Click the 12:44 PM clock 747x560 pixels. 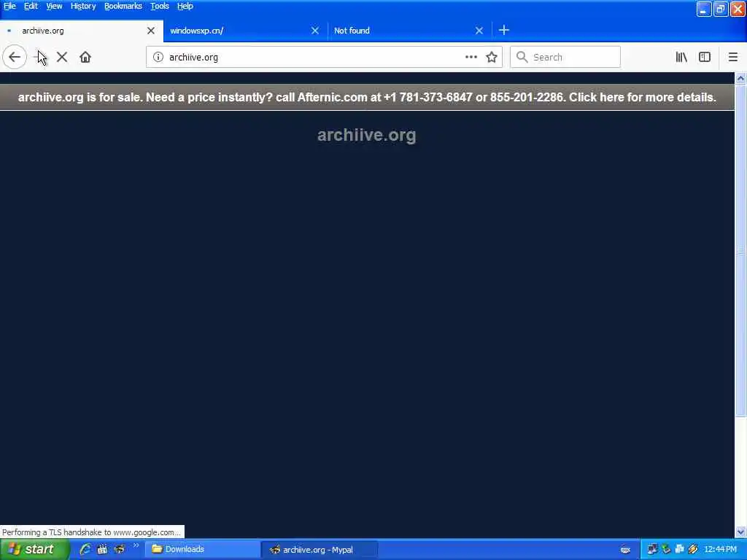pyautogui.click(x=720, y=550)
